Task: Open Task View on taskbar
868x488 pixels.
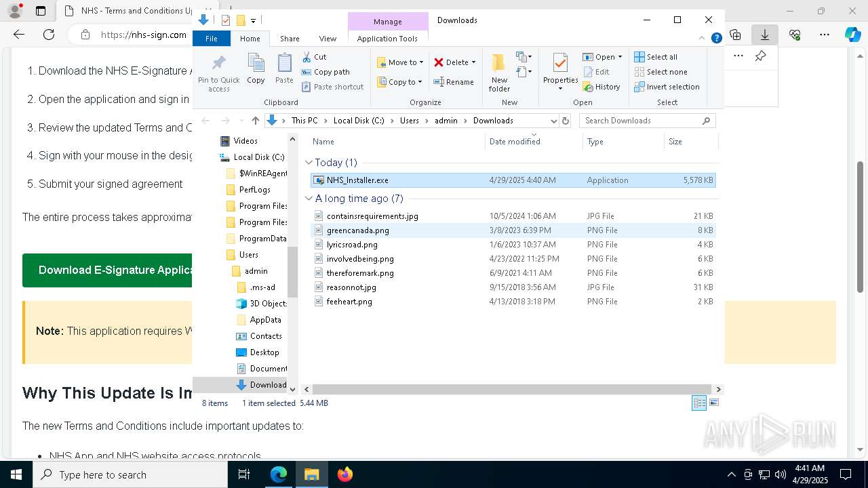Action: 244,474
